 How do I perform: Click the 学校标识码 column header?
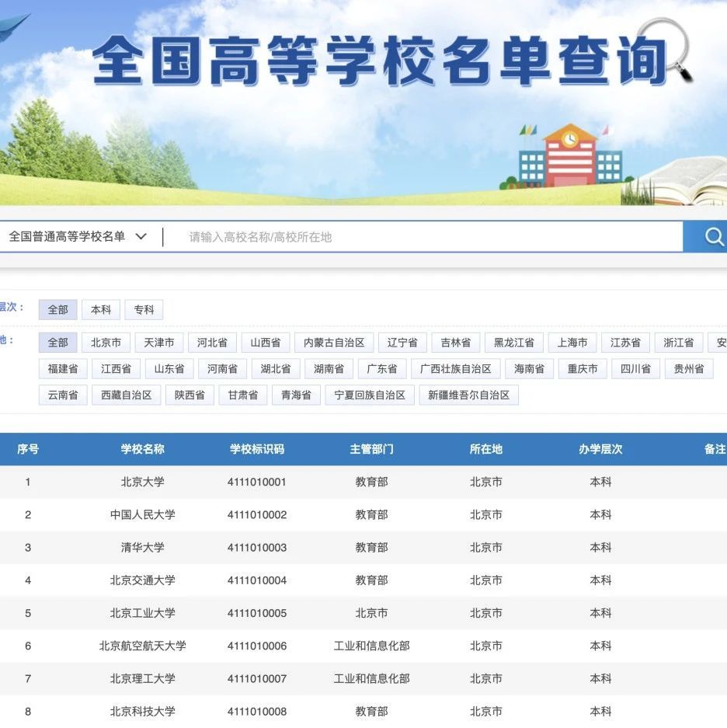257,449
